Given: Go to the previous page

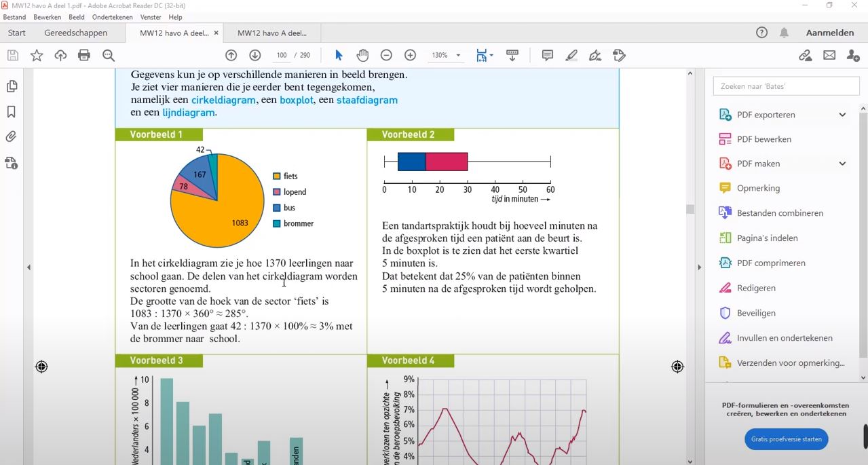Looking at the screenshot, I should coord(231,56).
